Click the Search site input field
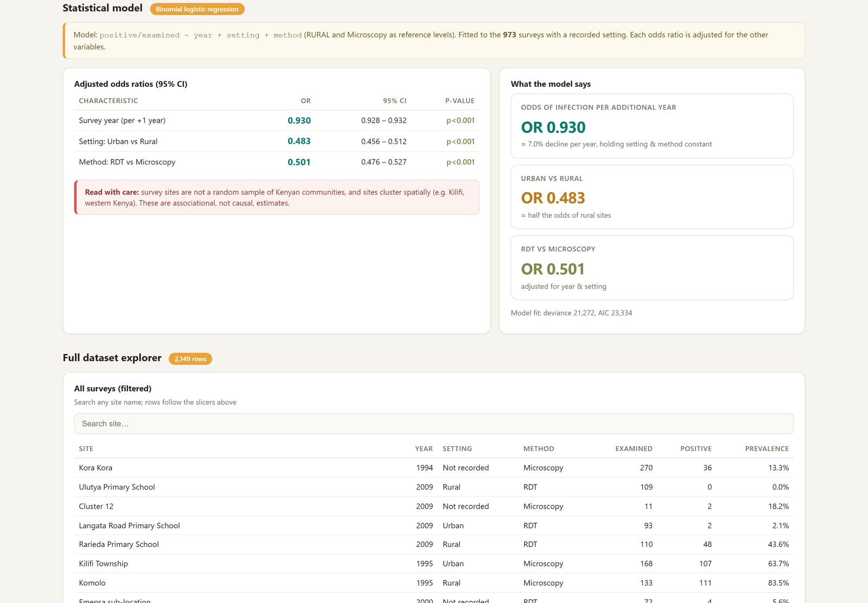The image size is (868, 603). point(433,423)
